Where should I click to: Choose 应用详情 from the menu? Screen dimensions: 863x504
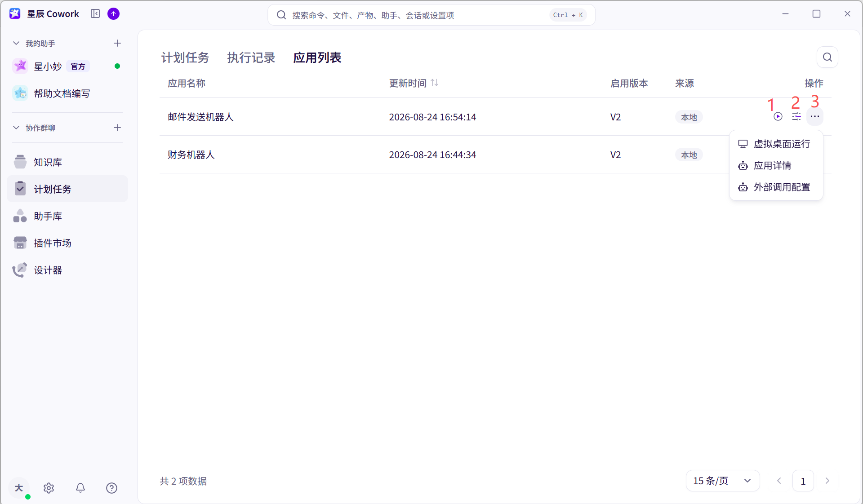pyautogui.click(x=776, y=165)
